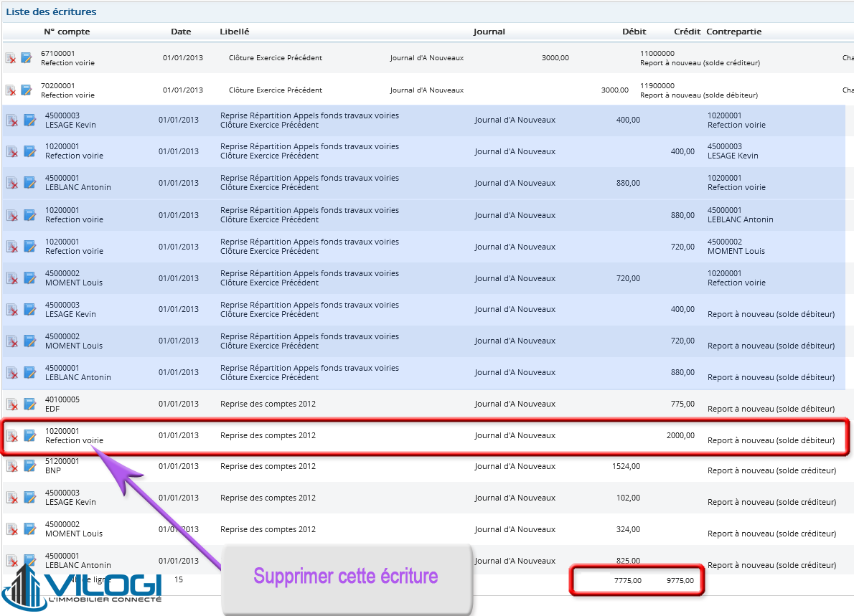Delete LEBLANC Antonin entry with crédit 880,00
Screen dimensions: 854x616
(x=12, y=373)
